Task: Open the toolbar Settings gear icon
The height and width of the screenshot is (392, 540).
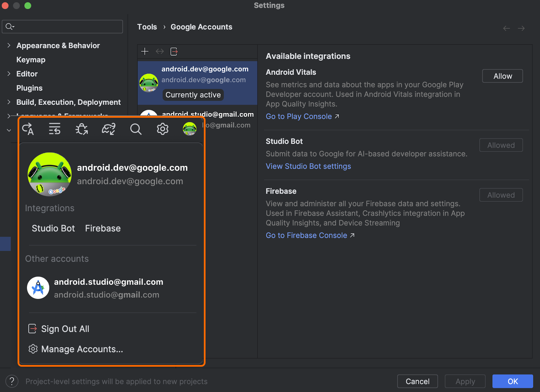Action: [x=162, y=129]
